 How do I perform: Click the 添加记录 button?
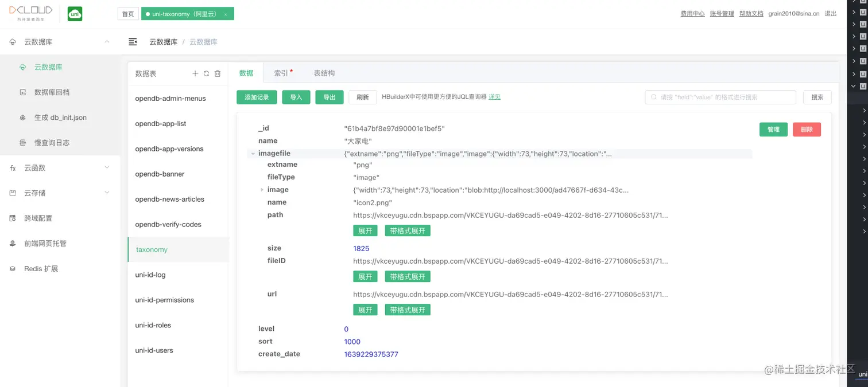257,97
